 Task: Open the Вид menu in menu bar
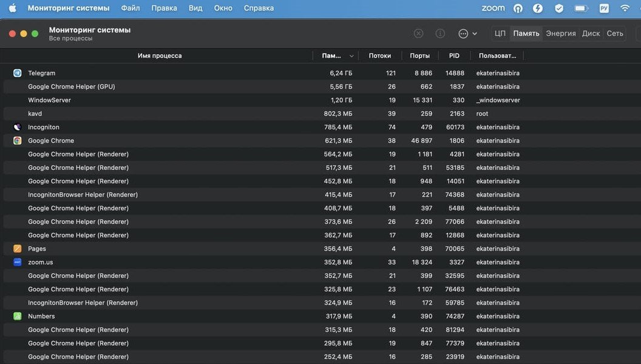195,8
